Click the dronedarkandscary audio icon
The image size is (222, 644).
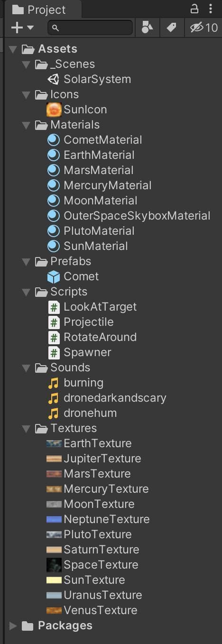point(54,398)
